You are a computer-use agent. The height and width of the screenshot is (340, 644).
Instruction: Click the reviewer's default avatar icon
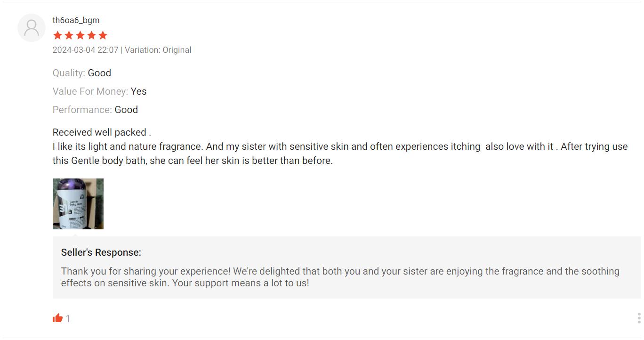point(32,28)
